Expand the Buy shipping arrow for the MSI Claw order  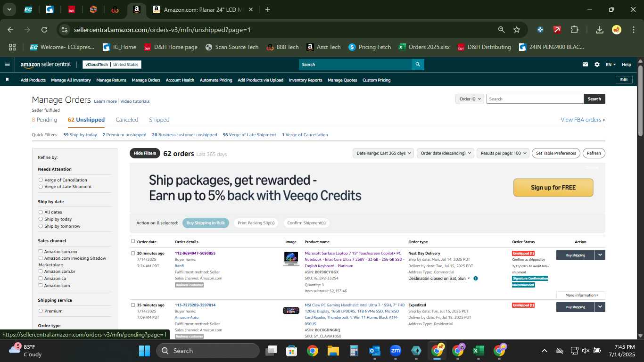pos(600,307)
